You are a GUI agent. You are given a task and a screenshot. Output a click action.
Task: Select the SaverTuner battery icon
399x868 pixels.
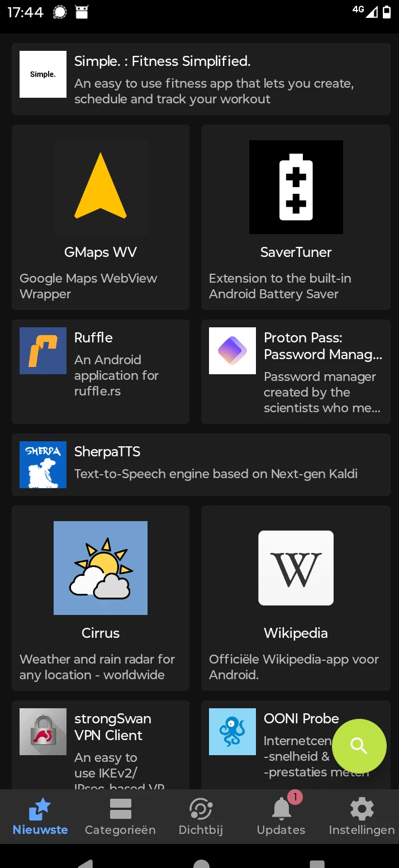[296, 187]
